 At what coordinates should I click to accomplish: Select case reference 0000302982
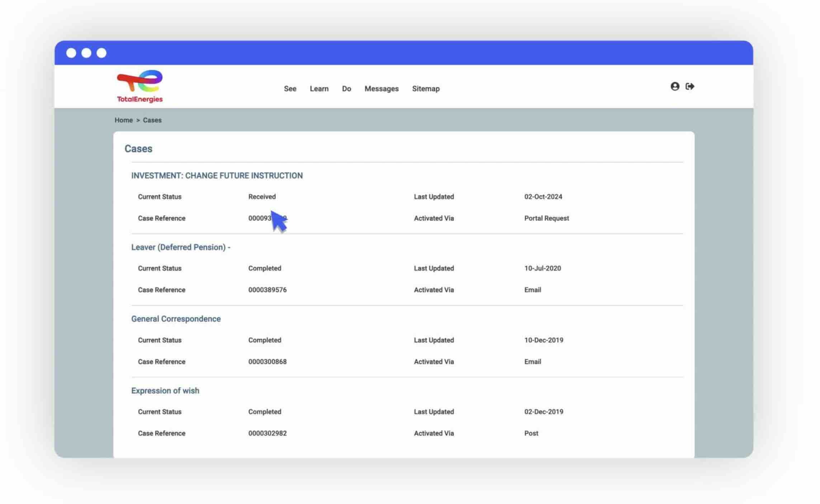click(x=267, y=433)
